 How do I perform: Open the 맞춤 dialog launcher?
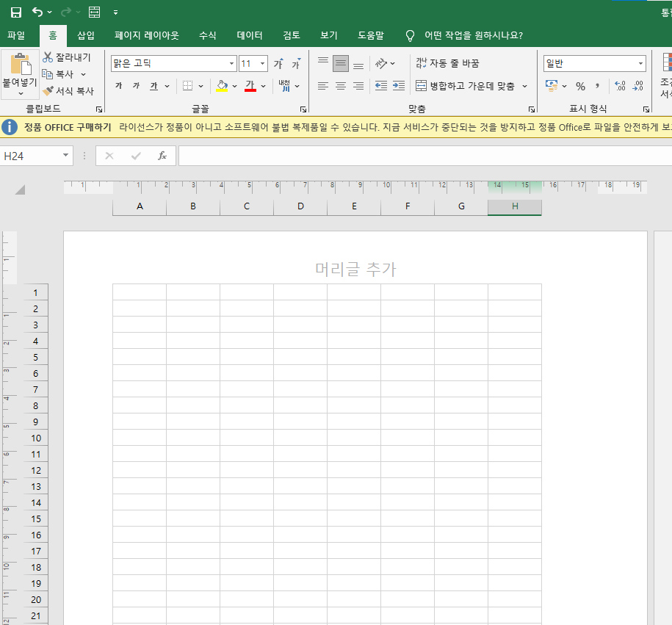(x=532, y=109)
